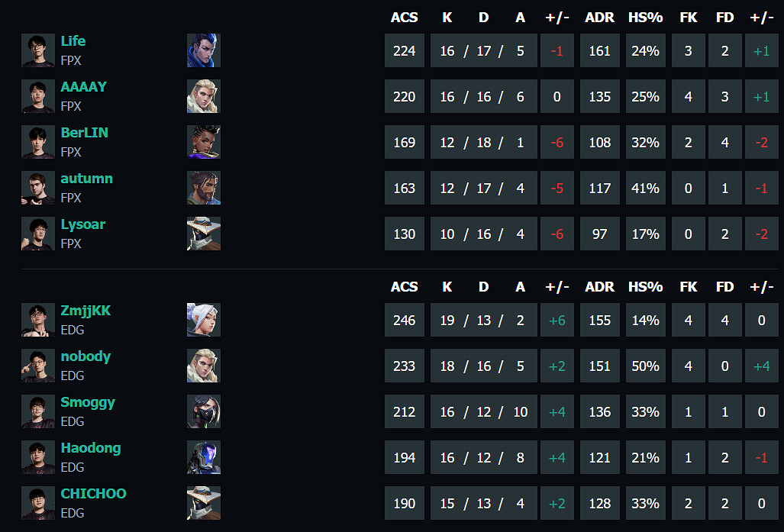Click the Sova agent icon beside AAAAY
The width and height of the screenshot is (784, 532).
pyautogui.click(x=203, y=96)
